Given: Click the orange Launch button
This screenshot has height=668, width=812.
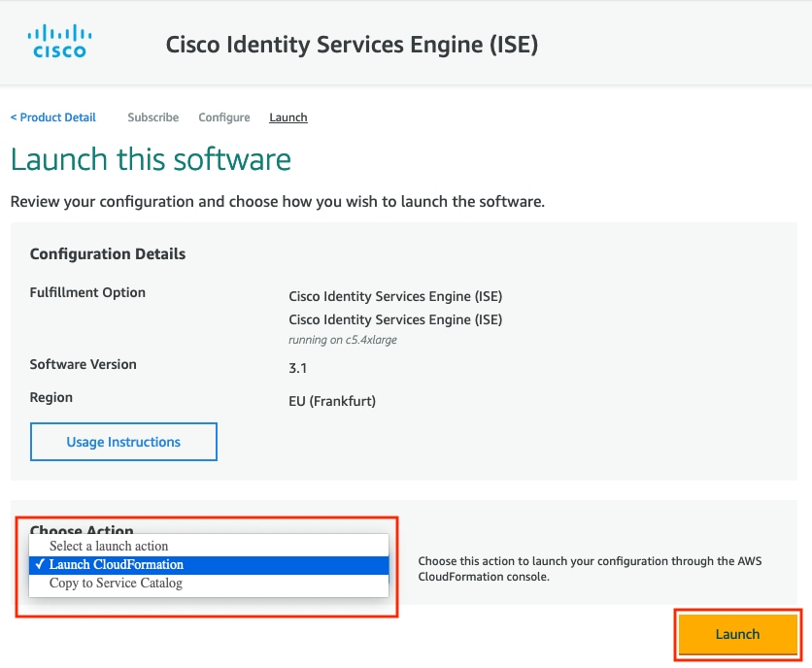Looking at the screenshot, I should tap(737, 634).
